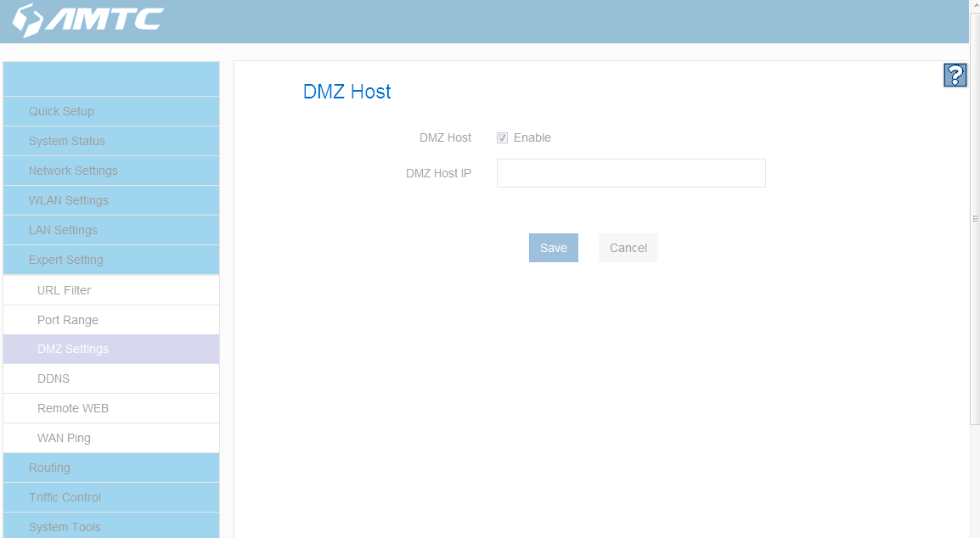Select URL Filter submenu item

(x=111, y=290)
